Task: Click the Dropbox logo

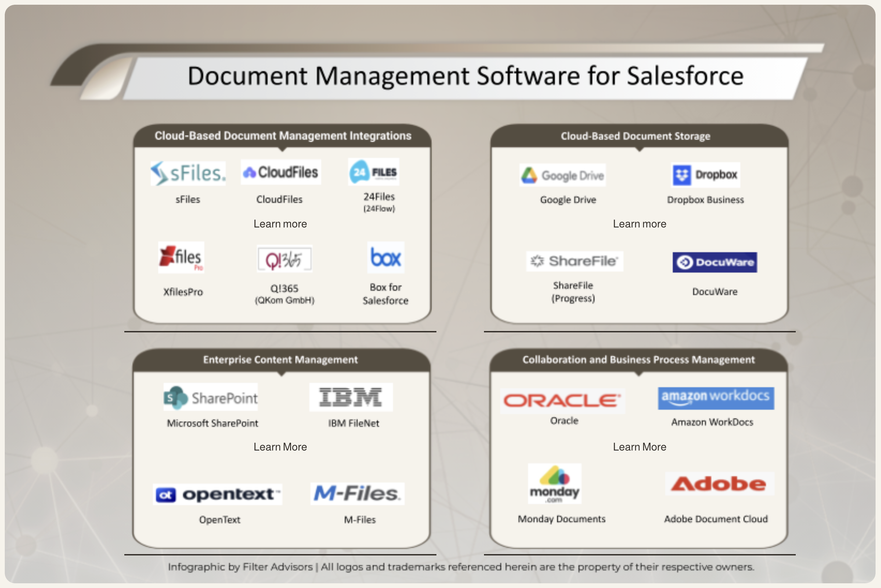Action: (706, 175)
